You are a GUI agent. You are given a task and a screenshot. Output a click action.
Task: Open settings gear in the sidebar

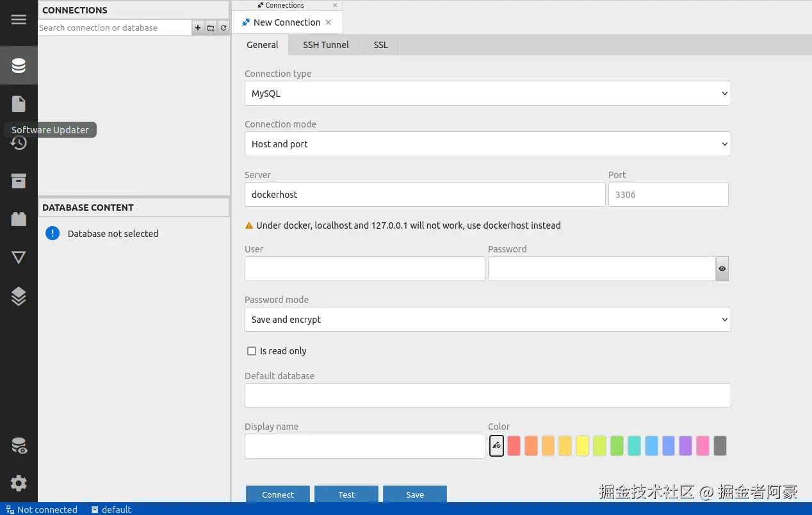click(x=19, y=484)
